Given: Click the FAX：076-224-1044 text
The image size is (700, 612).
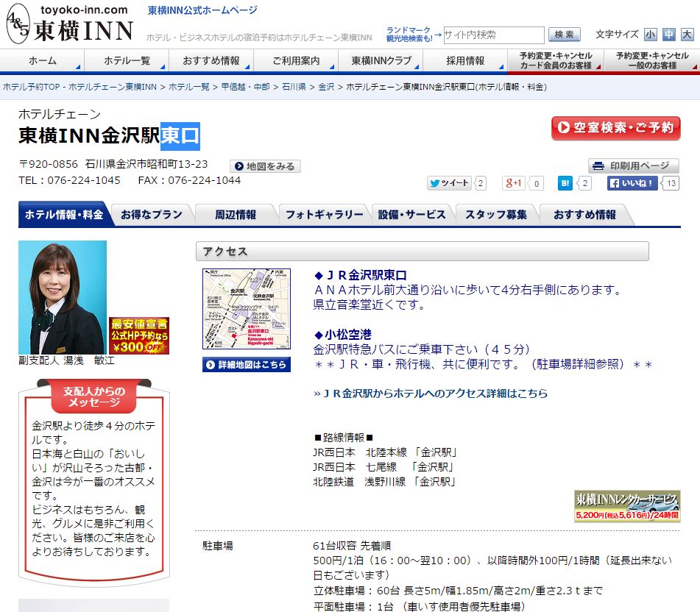Looking at the screenshot, I should (189, 180).
